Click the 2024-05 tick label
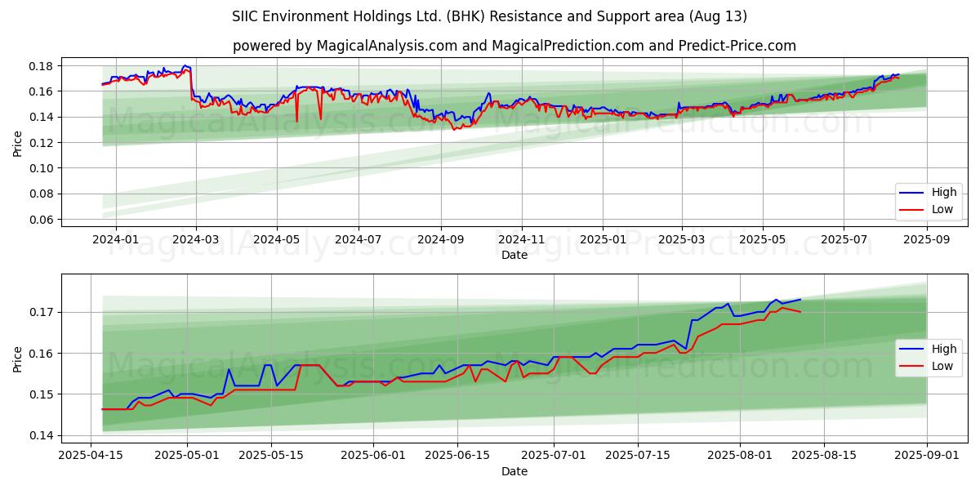 point(277,239)
